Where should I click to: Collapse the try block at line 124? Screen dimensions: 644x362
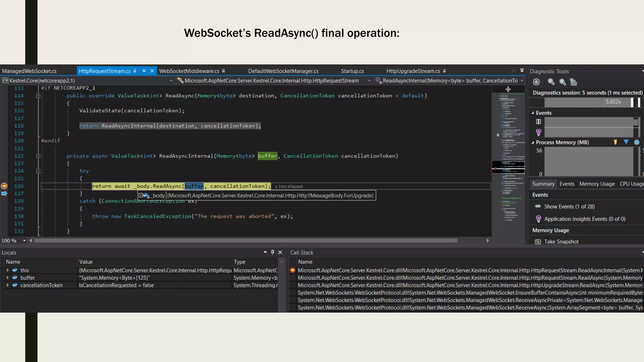(38, 171)
